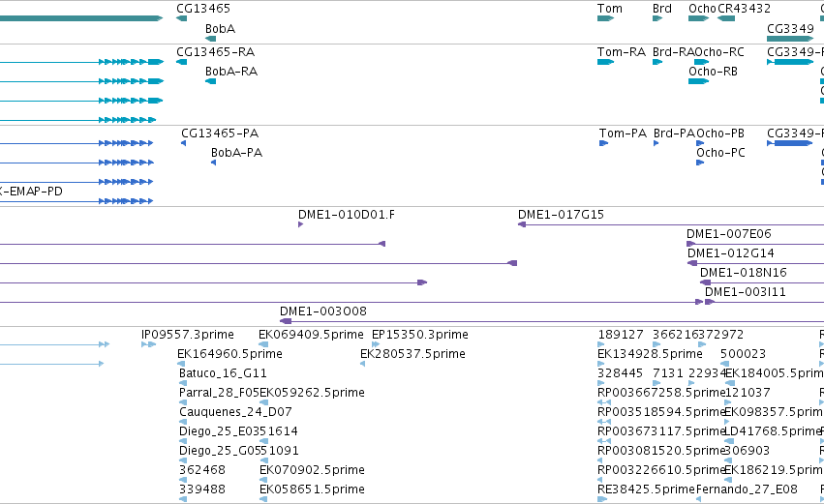
Task: Open the RP003226610.5prime EST label
Action: pos(661,470)
